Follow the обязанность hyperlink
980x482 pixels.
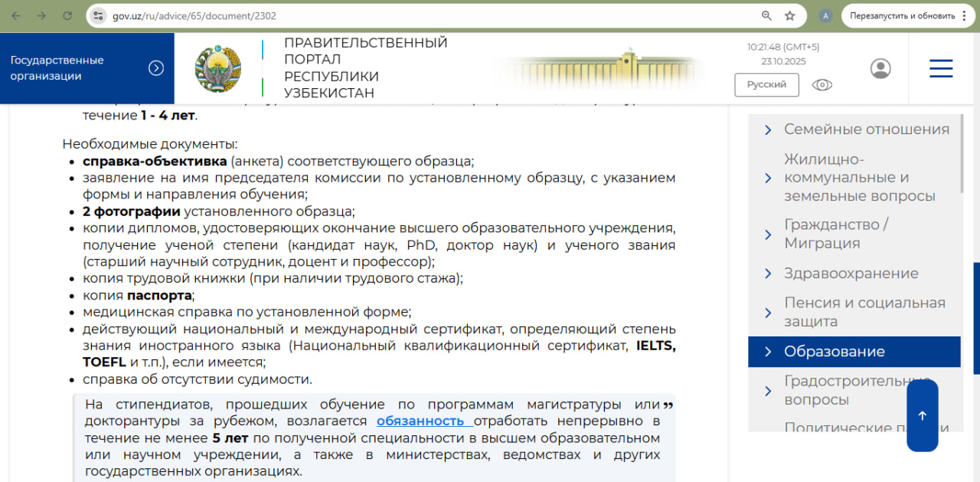(421, 421)
